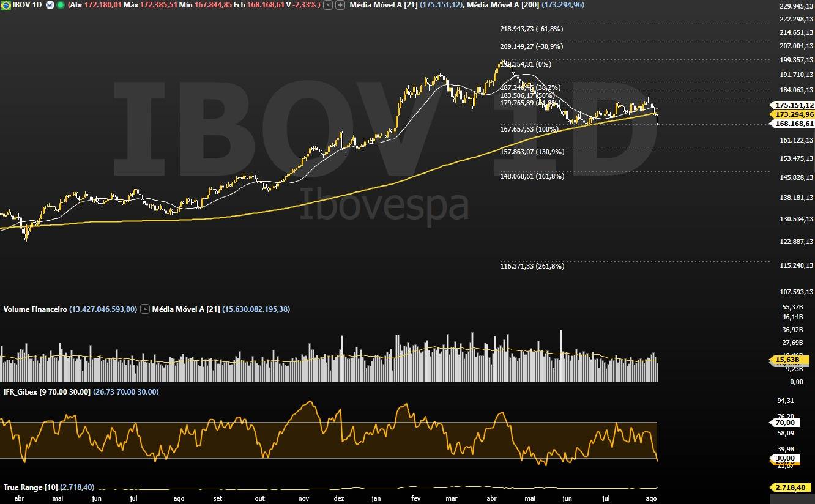The width and height of the screenshot is (815, 504).
Task: Click the 173.294,96 yellow price tag on axis
Action: point(794,114)
